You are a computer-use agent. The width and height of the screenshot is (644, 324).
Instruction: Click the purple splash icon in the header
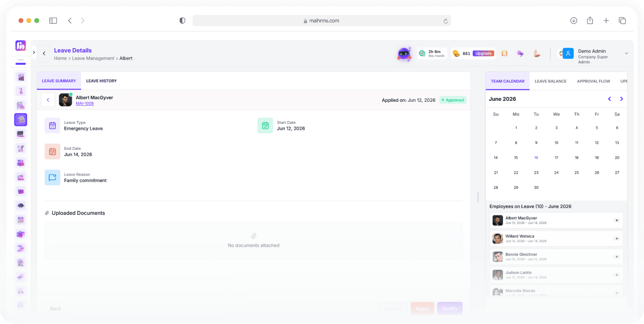[520, 54]
